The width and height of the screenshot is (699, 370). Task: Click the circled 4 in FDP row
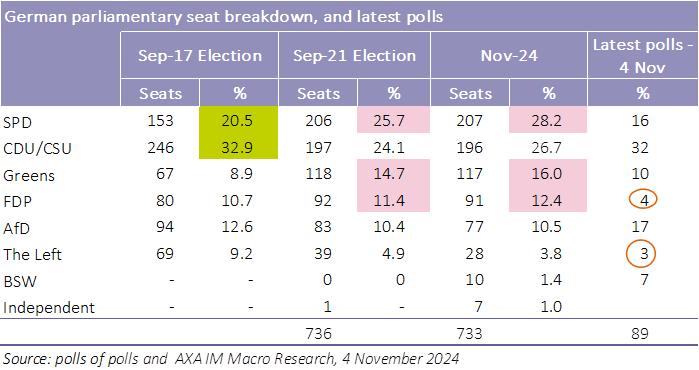click(643, 200)
